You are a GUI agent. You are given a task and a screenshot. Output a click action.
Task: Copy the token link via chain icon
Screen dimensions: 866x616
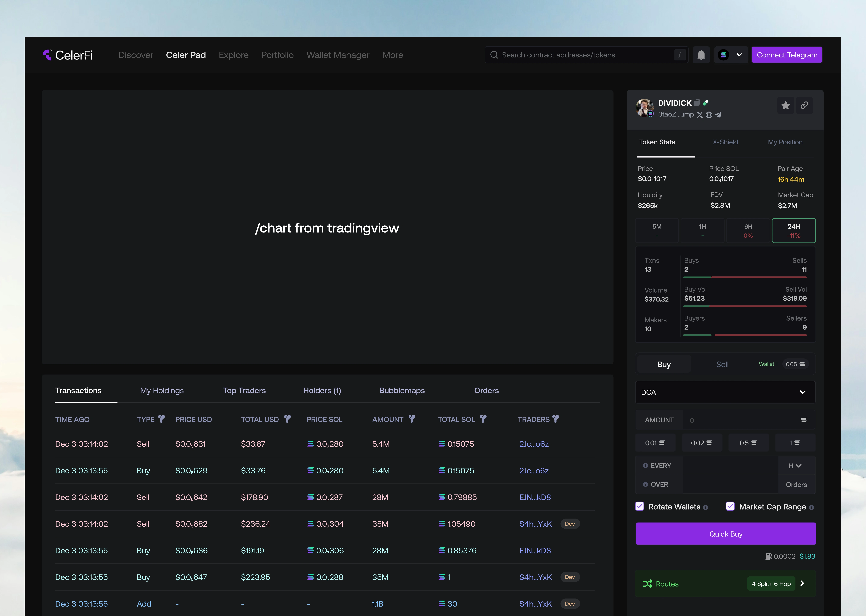(x=804, y=105)
